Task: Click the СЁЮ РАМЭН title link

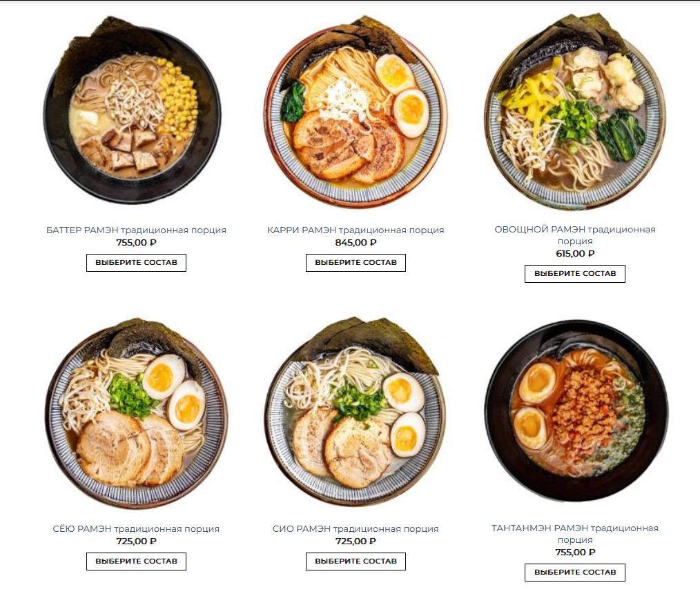Action: click(x=136, y=528)
